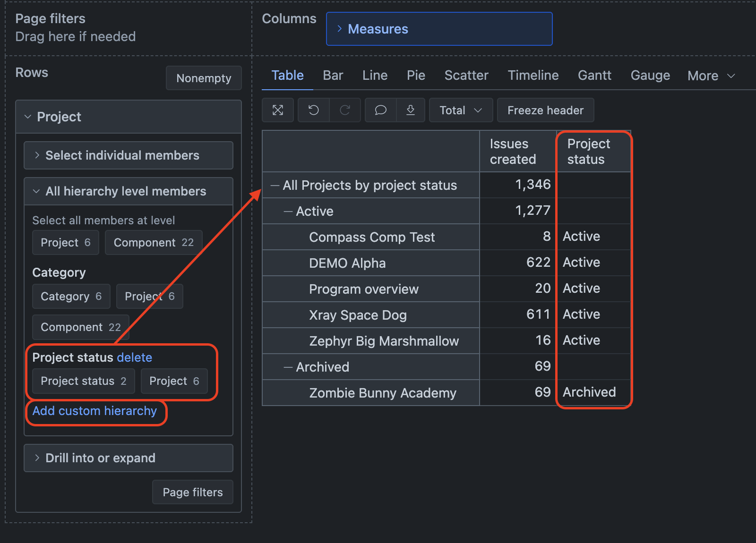The image size is (756, 543).
Task: Click the export download icon
Action: 411,110
